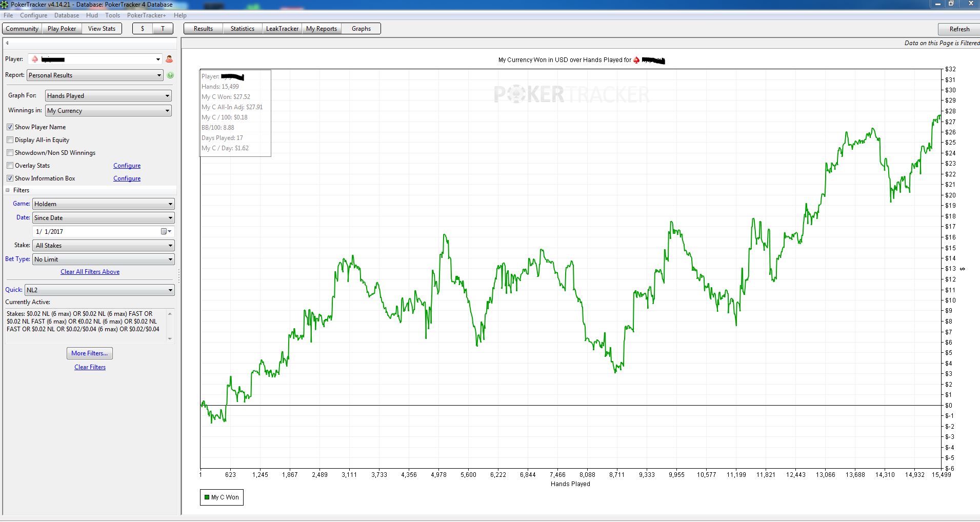Open the Hud menu
The width and height of the screenshot is (980, 522).
tap(92, 15)
